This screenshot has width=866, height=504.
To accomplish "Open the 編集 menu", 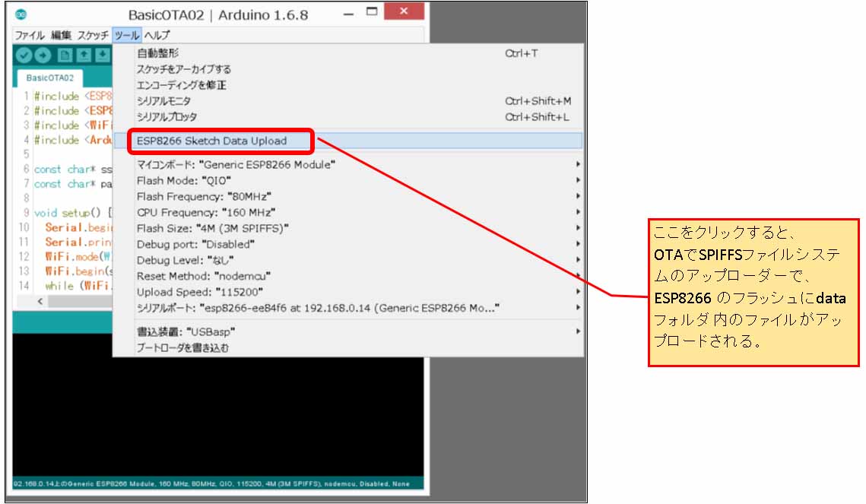I will pyautogui.click(x=62, y=35).
